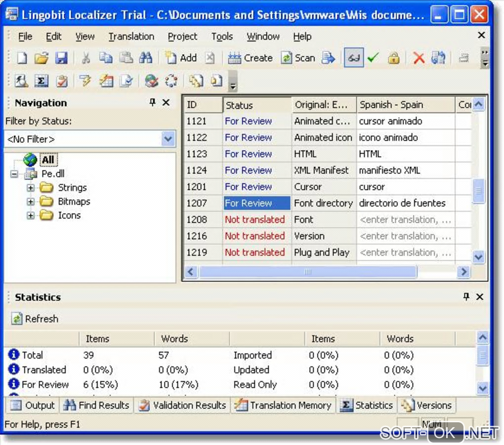The image size is (504, 445).
Task: Expand the Bitmaps folder
Action: pyautogui.click(x=31, y=202)
